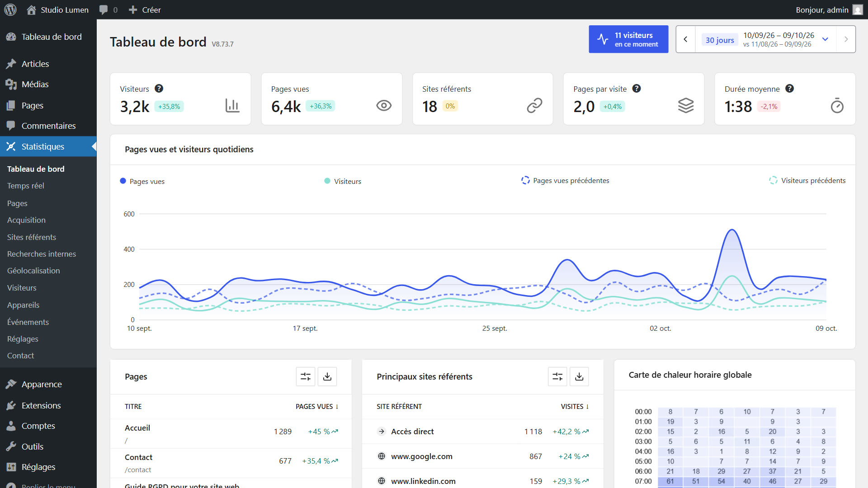Open the Articles menu
The width and height of the screenshot is (868, 488).
35,64
